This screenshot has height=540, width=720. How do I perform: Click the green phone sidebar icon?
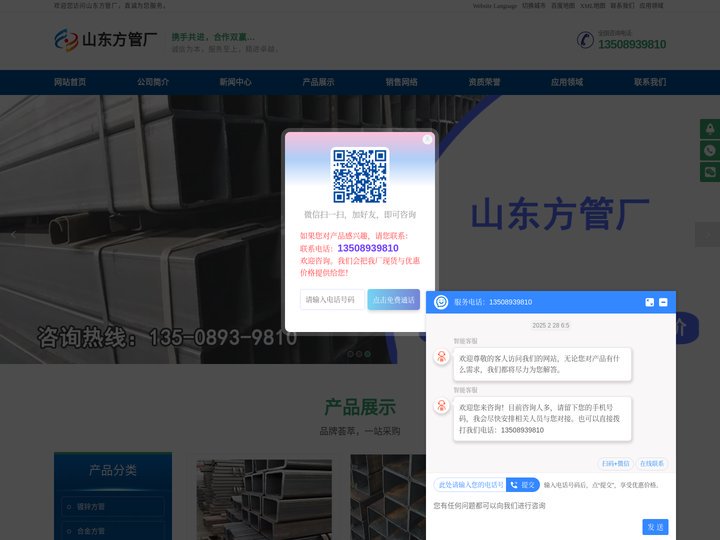click(x=710, y=151)
